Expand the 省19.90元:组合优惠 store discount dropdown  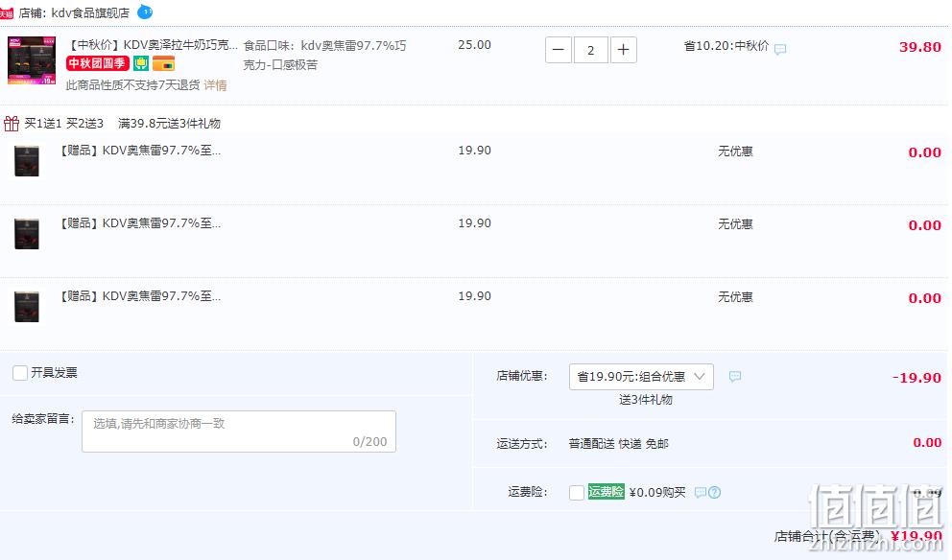tap(641, 377)
